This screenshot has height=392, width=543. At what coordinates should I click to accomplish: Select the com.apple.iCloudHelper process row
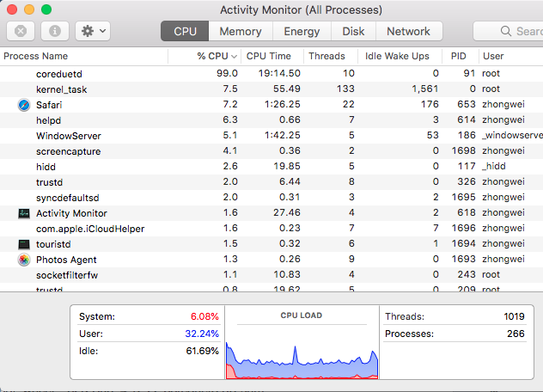tap(271, 229)
